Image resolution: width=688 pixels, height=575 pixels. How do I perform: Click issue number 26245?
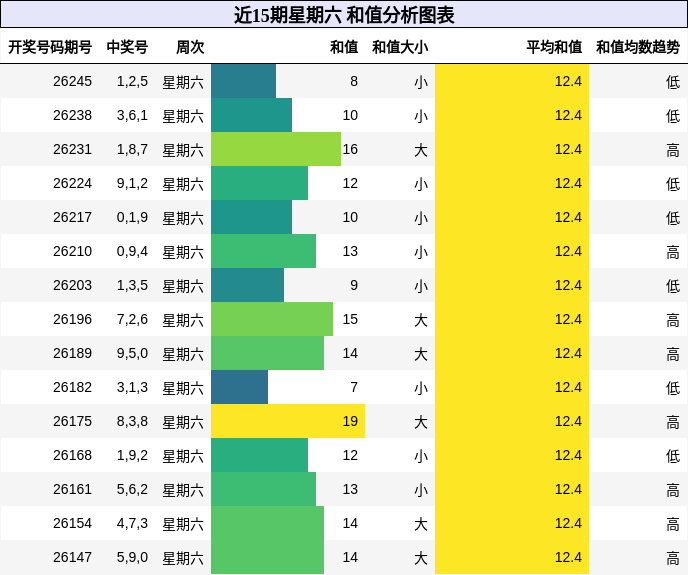(x=72, y=81)
